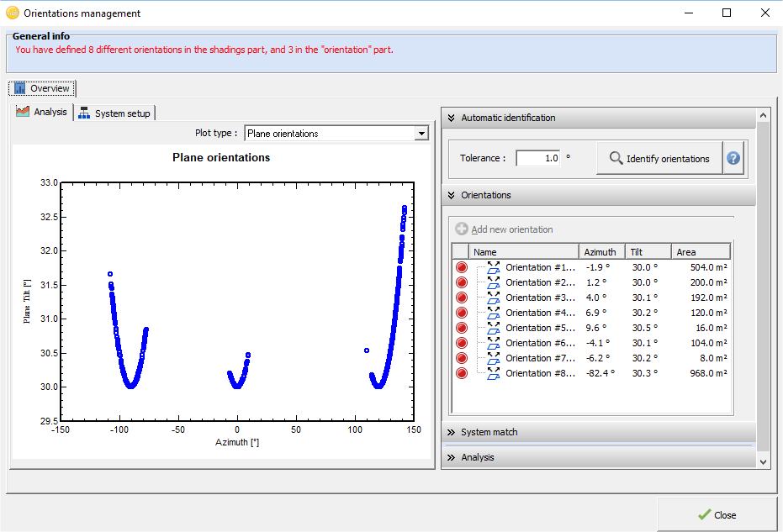
Task: Click the red status dot for Orientation #5
Action: (x=462, y=328)
